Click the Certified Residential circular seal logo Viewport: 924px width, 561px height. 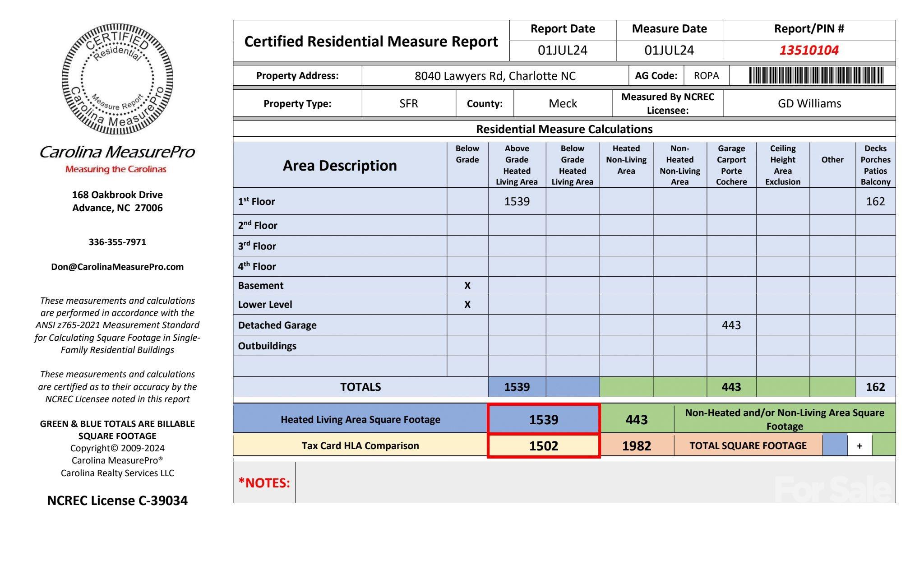117,79
